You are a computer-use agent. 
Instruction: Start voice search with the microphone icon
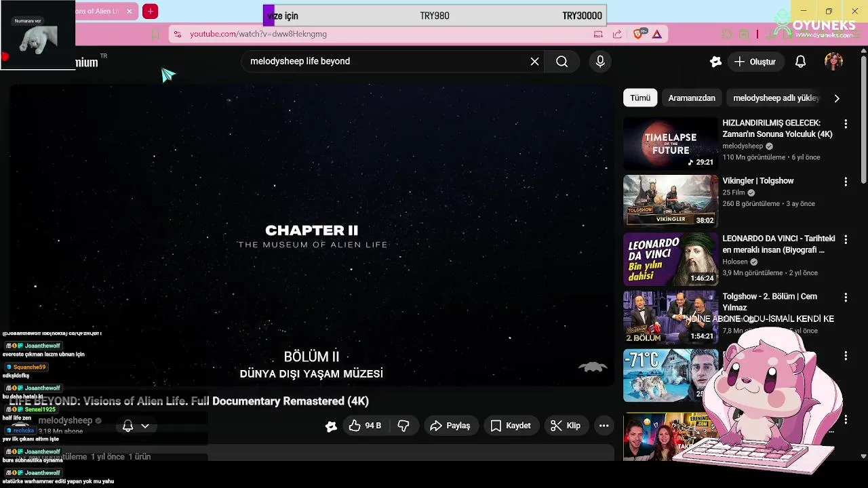pyautogui.click(x=600, y=62)
